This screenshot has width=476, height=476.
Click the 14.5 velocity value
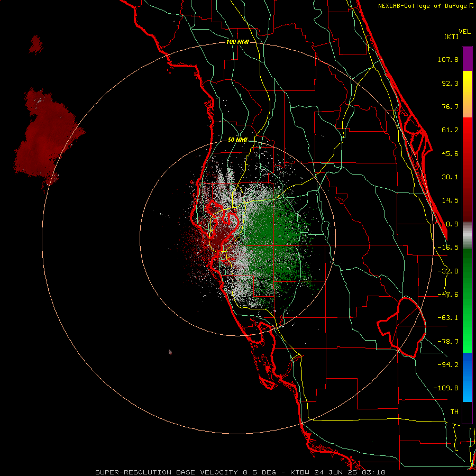point(450,200)
